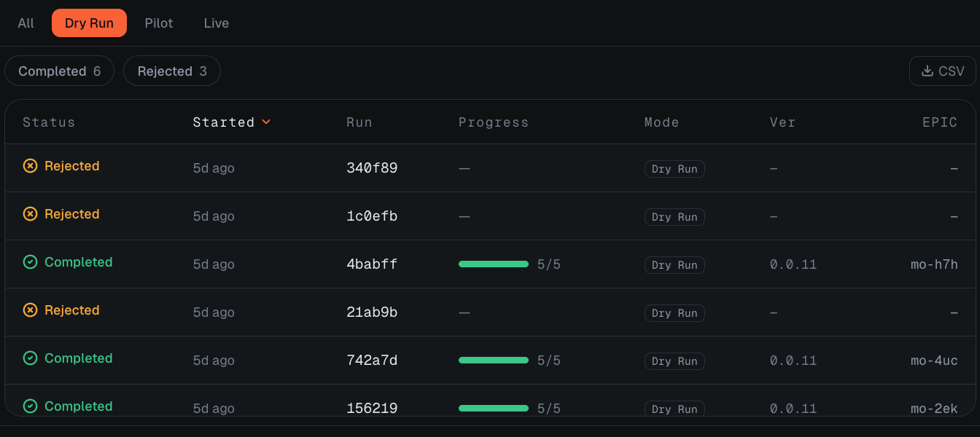The image size is (980, 437).
Task: Click the download icon in CSV button
Action: (x=927, y=71)
